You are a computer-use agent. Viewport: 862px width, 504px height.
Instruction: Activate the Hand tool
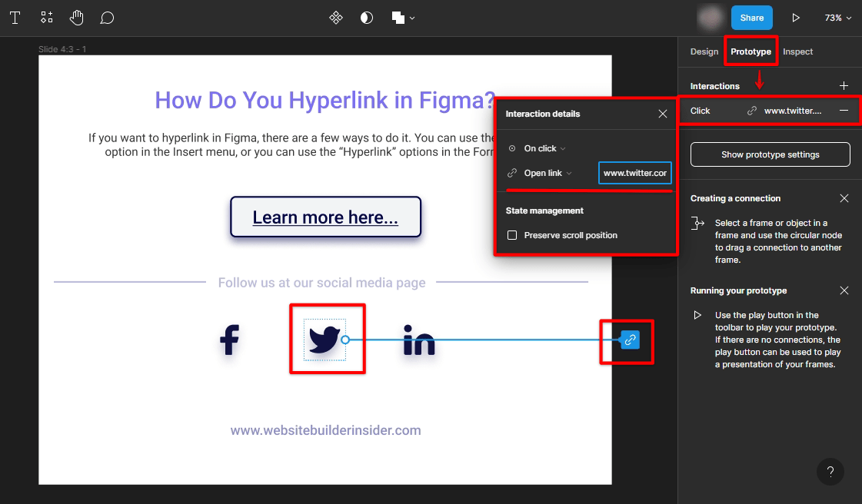pyautogui.click(x=76, y=17)
